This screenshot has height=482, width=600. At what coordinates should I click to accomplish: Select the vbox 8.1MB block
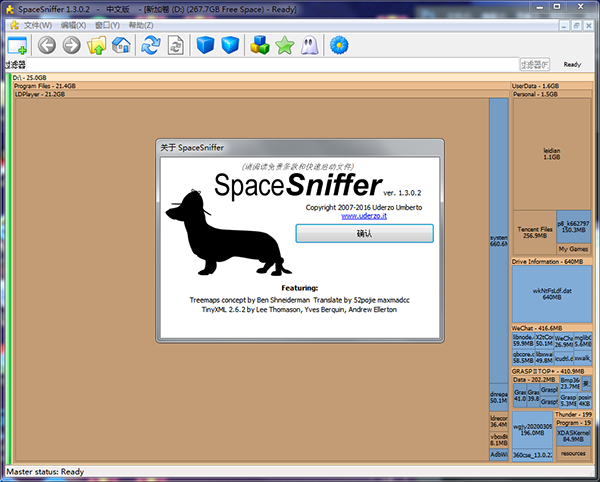tap(499, 440)
